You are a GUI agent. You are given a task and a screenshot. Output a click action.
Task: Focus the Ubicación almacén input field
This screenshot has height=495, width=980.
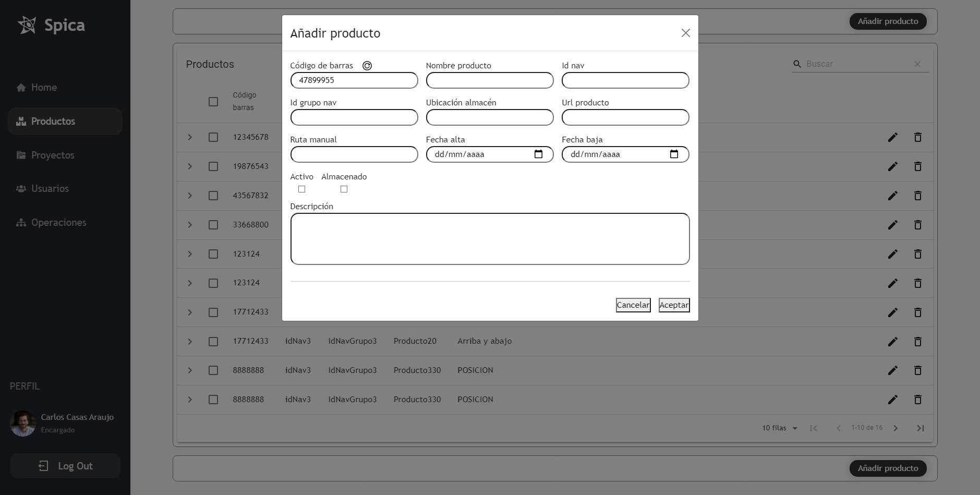[x=490, y=117]
